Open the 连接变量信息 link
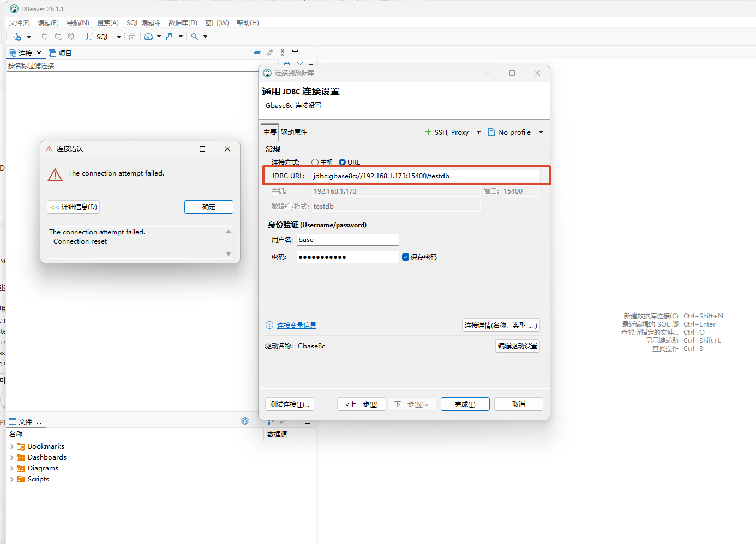 pyautogui.click(x=297, y=325)
